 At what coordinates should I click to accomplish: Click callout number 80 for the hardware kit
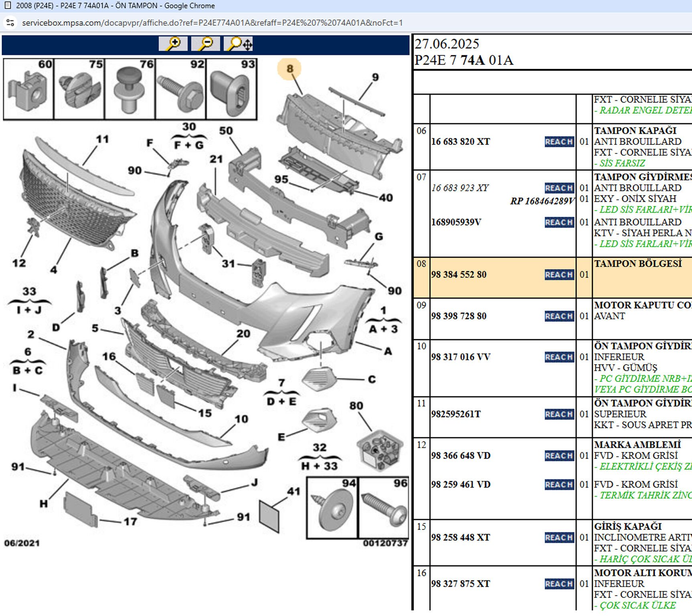pos(356,406)
